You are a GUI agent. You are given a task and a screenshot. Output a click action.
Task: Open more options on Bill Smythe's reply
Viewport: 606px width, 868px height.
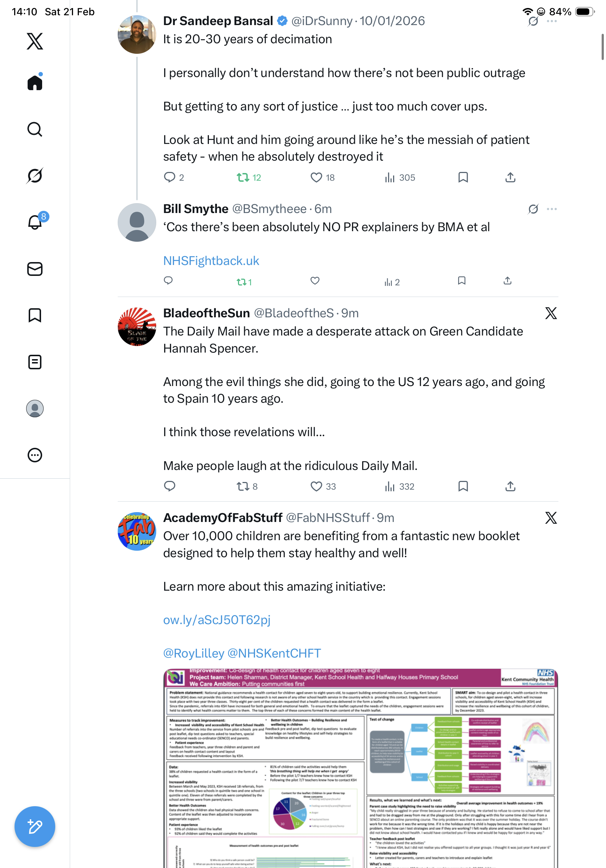point(552,209)
